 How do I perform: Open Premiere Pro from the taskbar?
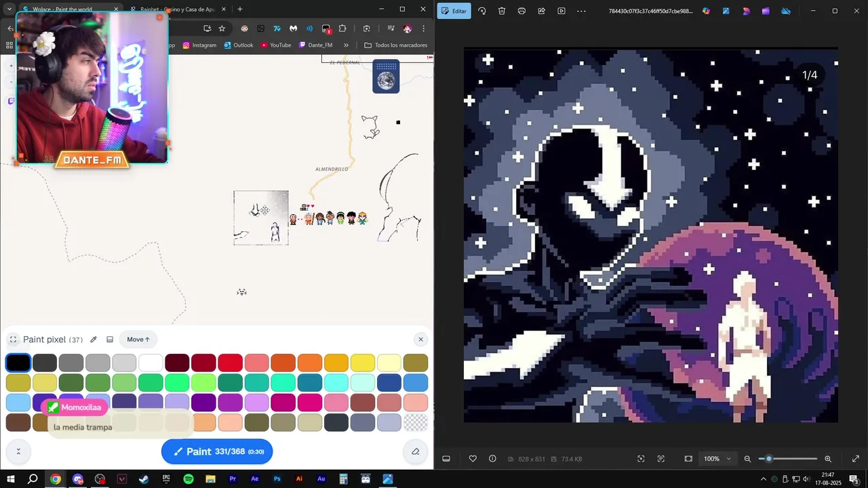click(233, 479)
